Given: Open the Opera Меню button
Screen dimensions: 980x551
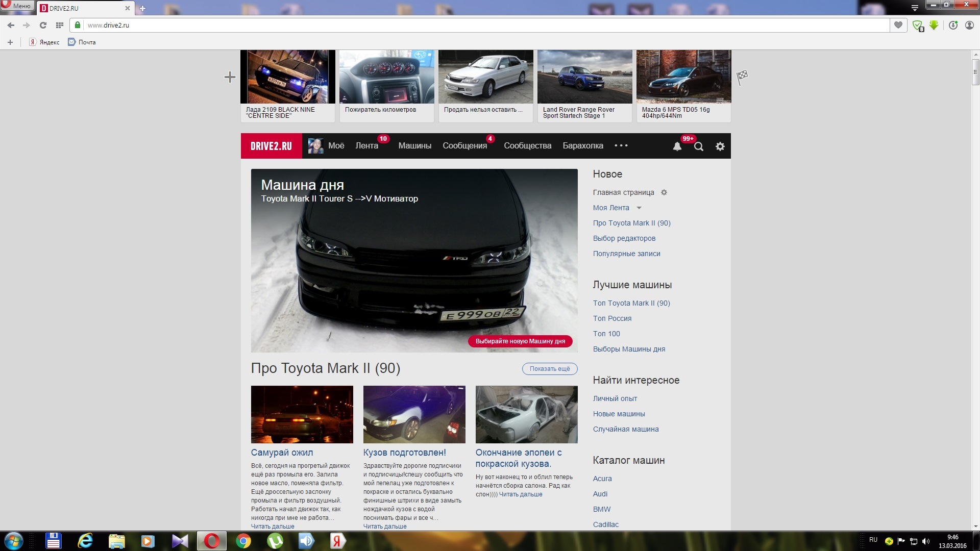Looking at the screenshot, I should [17, 6].
